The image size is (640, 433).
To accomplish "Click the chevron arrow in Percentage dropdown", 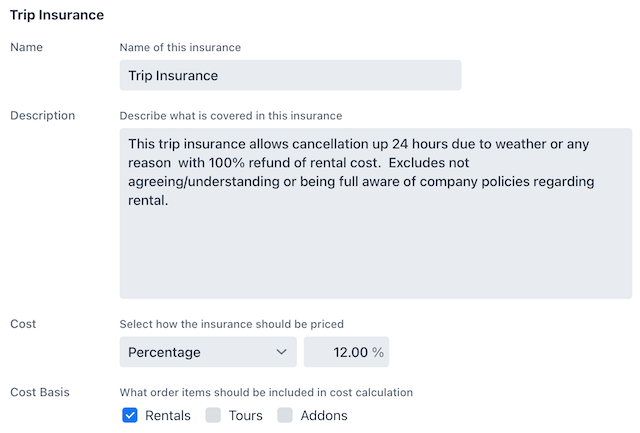I will pos(281,352).
